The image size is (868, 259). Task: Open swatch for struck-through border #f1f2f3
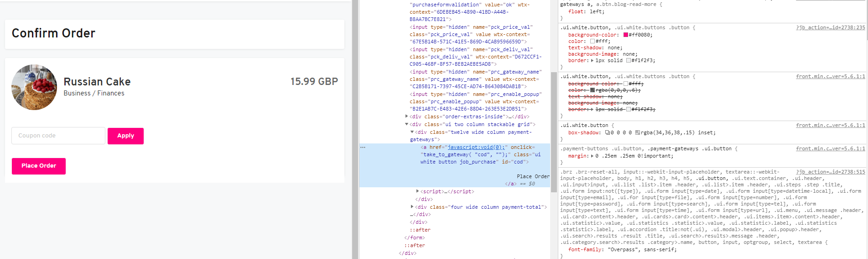(629, 109)
